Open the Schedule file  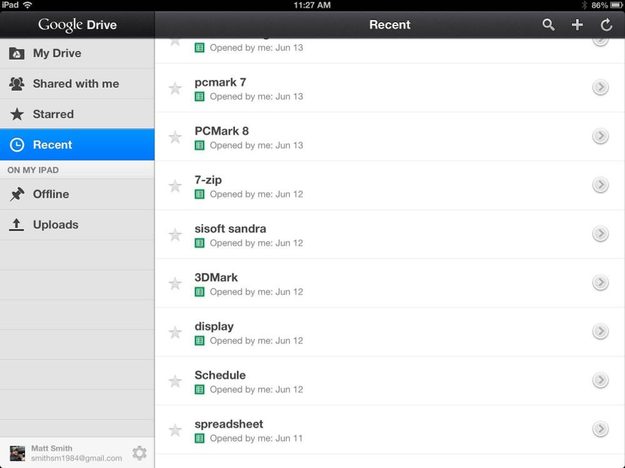point(389,381)
